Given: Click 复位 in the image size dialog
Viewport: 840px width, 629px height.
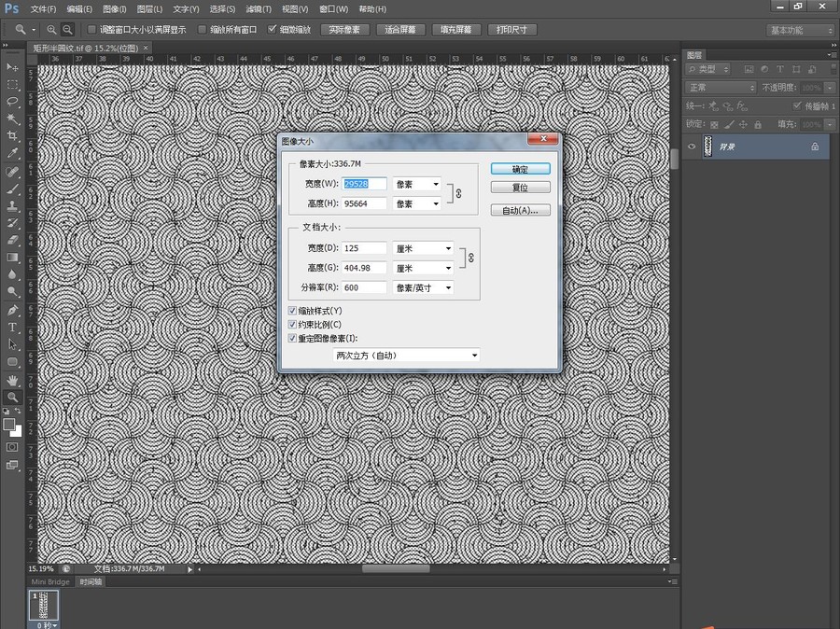Looking at the screenshot, I should click(x=520, y=188).
